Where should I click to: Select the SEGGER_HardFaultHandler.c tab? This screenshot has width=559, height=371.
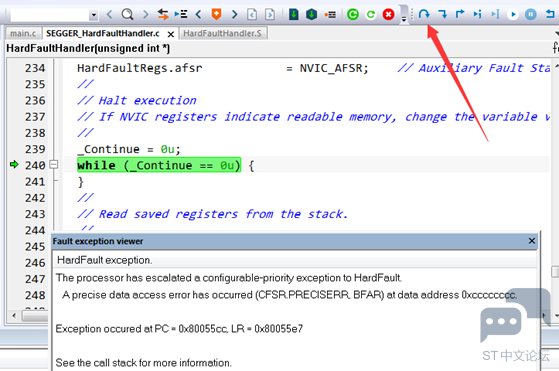[103, 34]
